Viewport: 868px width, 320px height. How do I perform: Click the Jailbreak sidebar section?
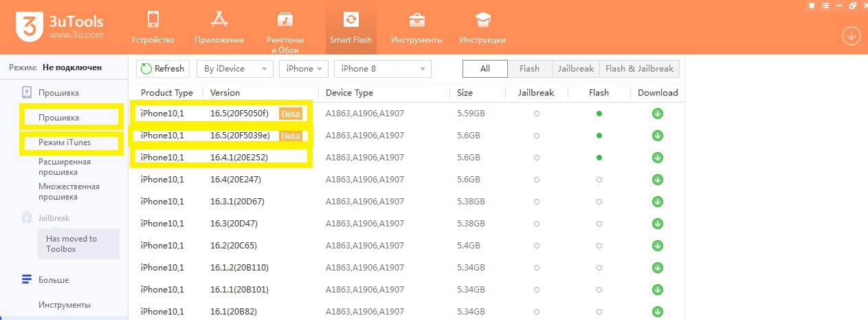(54, 217)
